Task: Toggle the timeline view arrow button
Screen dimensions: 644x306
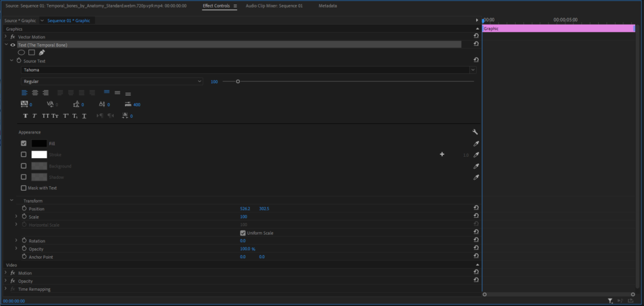Action: point(477,20)
